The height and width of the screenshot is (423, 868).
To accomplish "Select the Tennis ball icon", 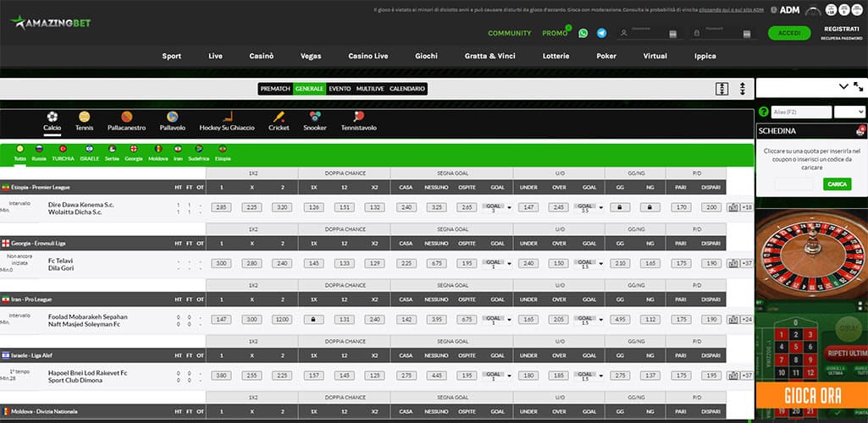I will coord(84,117).
